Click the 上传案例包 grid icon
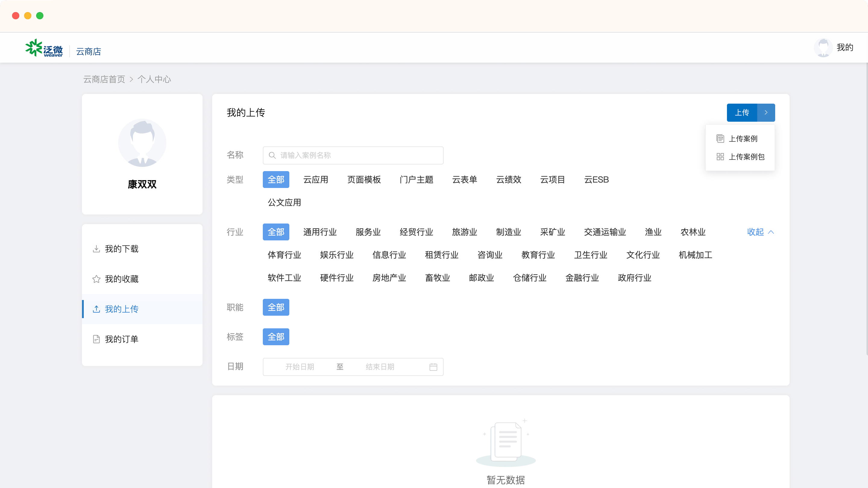This screenshot has width=868, height=488. coord(720,157)
